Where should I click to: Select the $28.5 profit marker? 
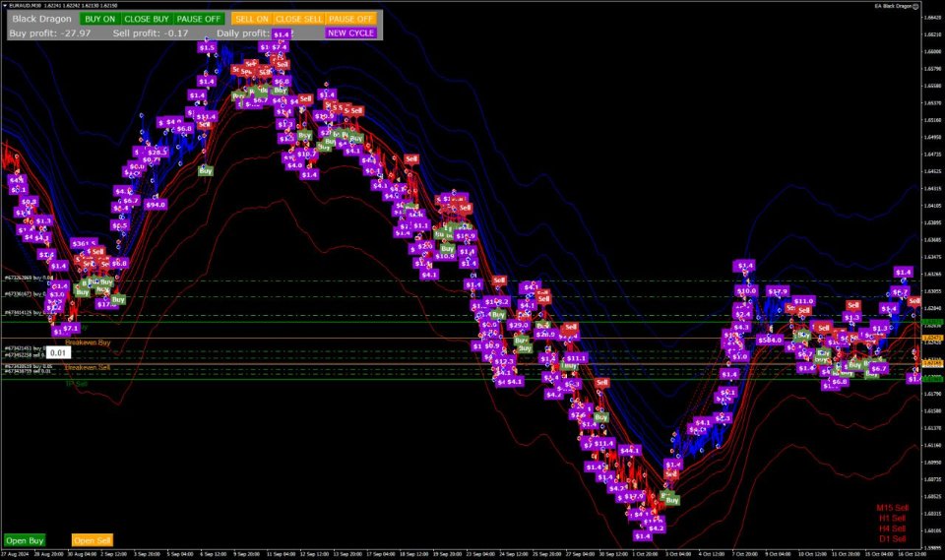click(157, 153)
